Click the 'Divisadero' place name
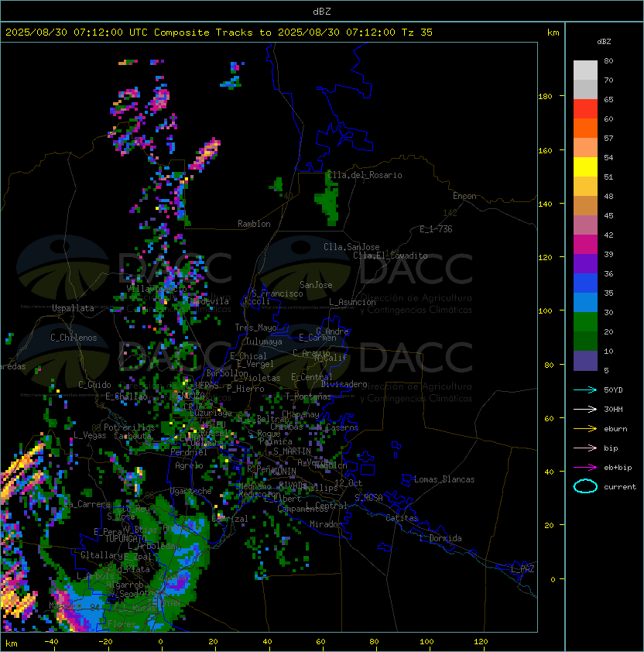Image resolution: width=644 pixels, height=652 pixels. pos(344,384)
